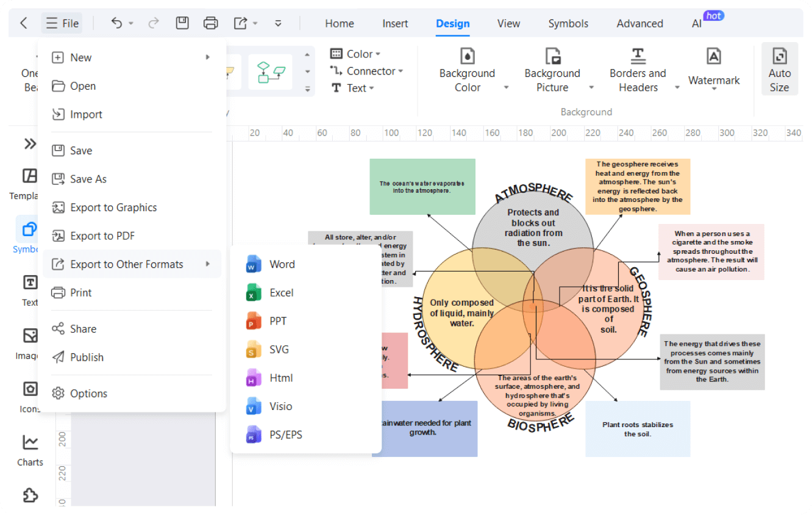This screenshot has width=812, height=515.
Task: Open the Color dropdown in Design ribbon
Action: tap(355, 54)
